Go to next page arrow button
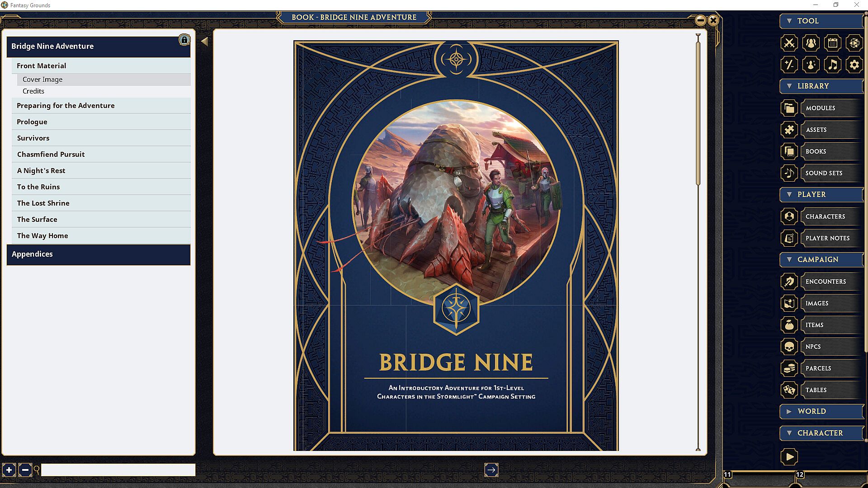The width and height of the screenshot is (868, 488). 491,470
